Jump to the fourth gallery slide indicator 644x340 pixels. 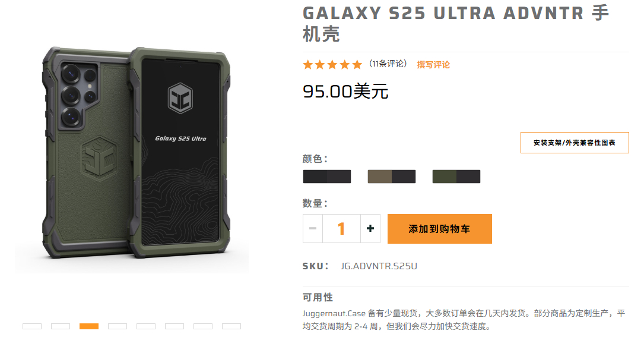(118, 326)
